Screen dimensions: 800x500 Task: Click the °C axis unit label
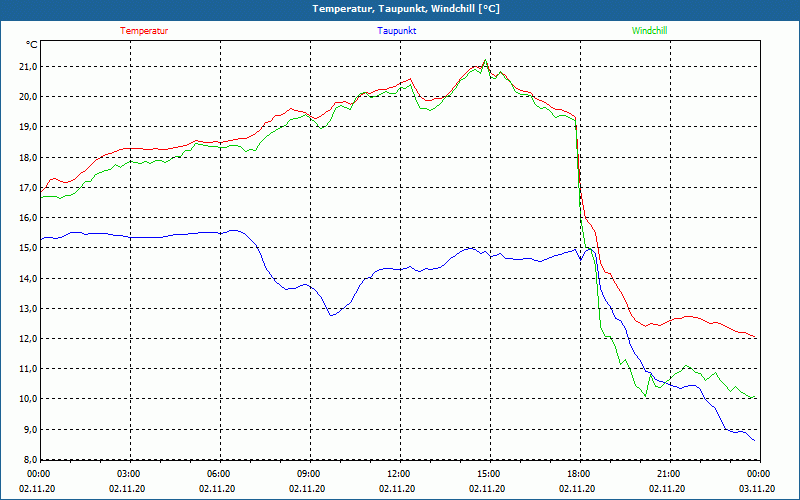click(x=32, y=45)
